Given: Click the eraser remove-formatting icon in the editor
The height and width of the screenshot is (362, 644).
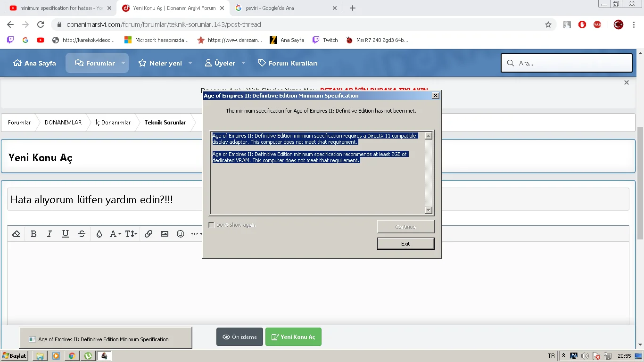Looking at the screenshot, I should point(16,234).
